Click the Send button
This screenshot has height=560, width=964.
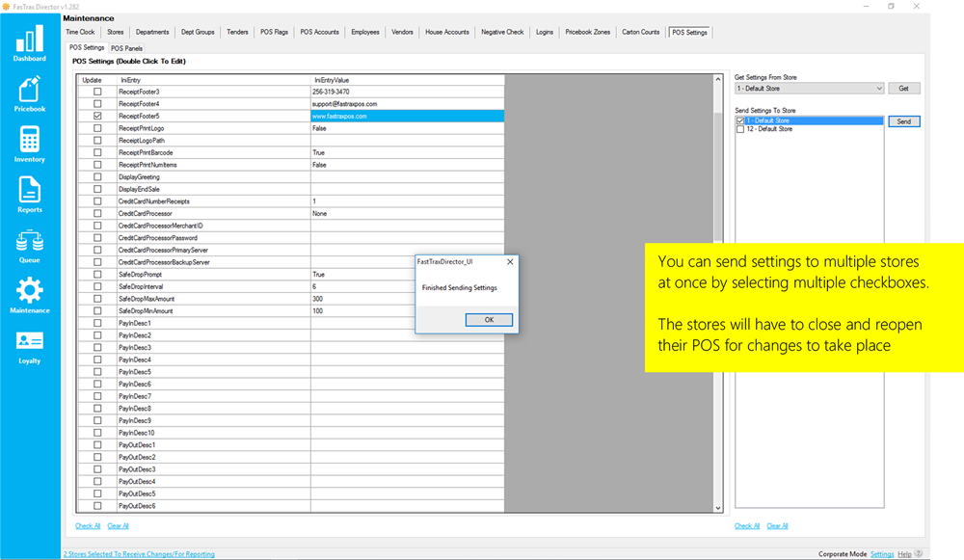904,121
